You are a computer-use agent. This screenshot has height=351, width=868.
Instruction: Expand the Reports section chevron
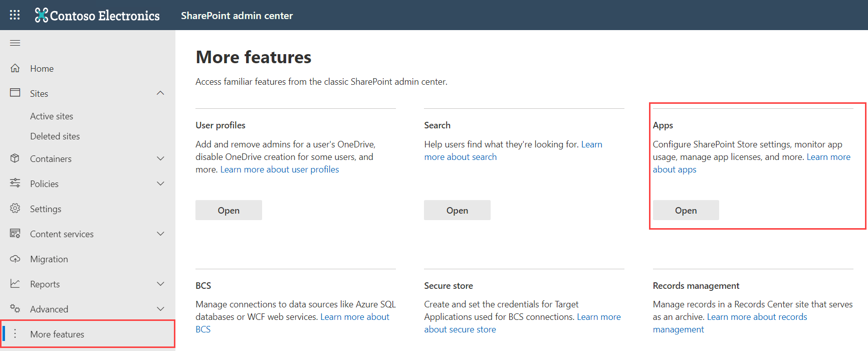pos(160,284)
